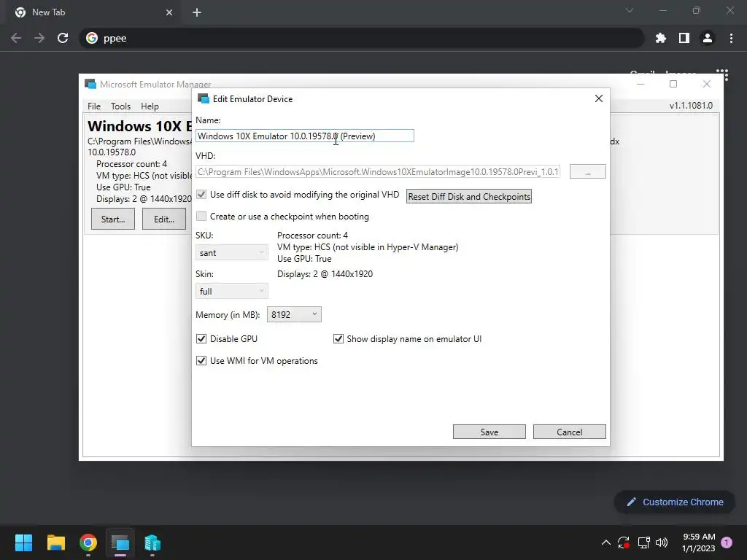Open Windows Start menu
The width and height of the screenshot is (747, 560).
coord(23,542)
